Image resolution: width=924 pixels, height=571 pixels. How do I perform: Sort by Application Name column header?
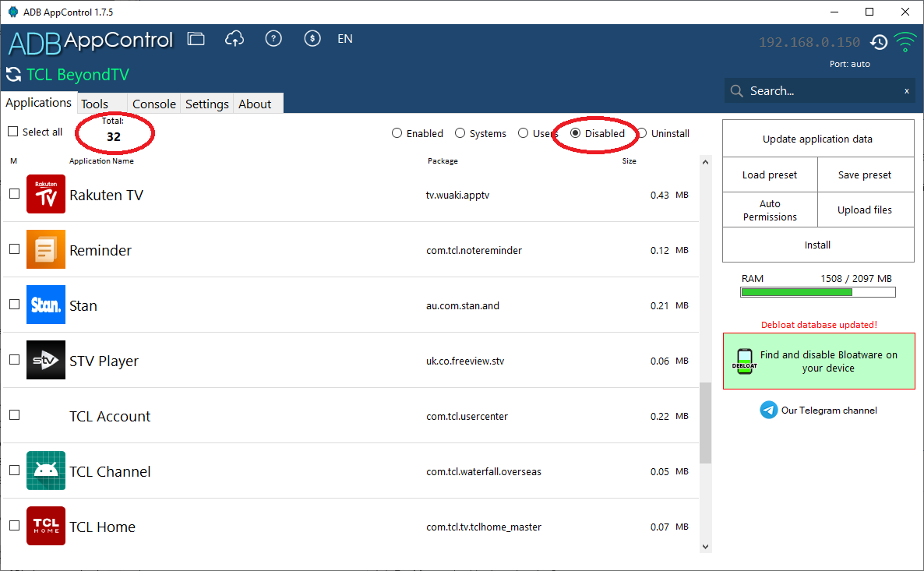click(x=101, y=161)
